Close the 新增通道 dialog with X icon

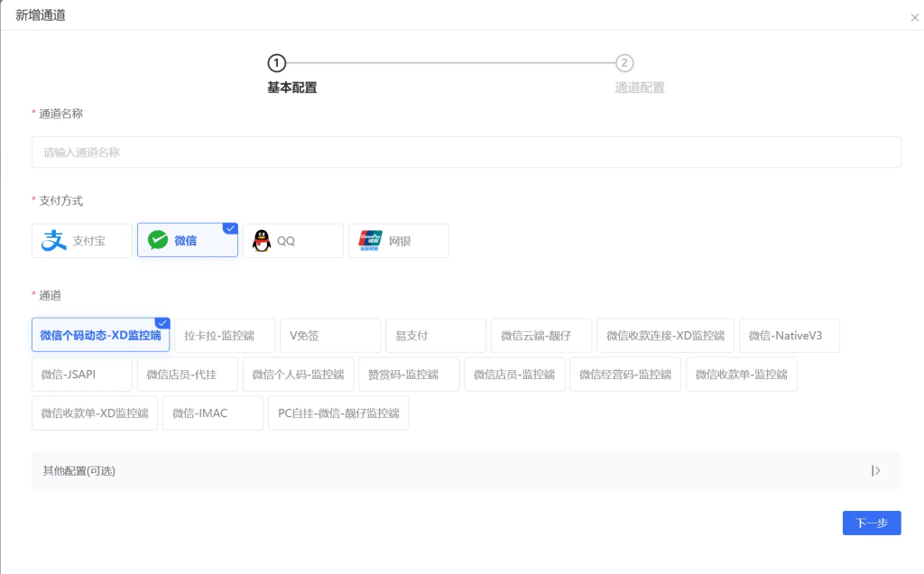pyautogui.click(x=915, y=17)
